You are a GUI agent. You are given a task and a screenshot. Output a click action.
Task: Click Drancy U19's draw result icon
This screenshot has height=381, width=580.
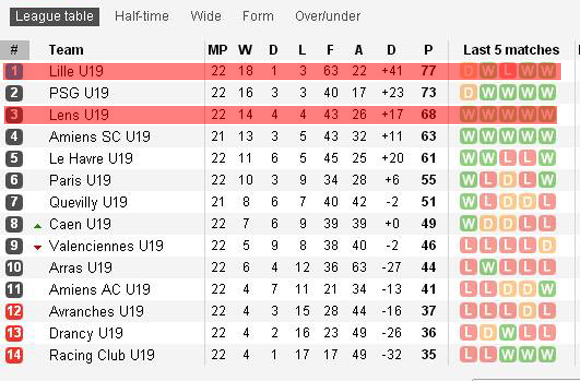pos(488,333)
